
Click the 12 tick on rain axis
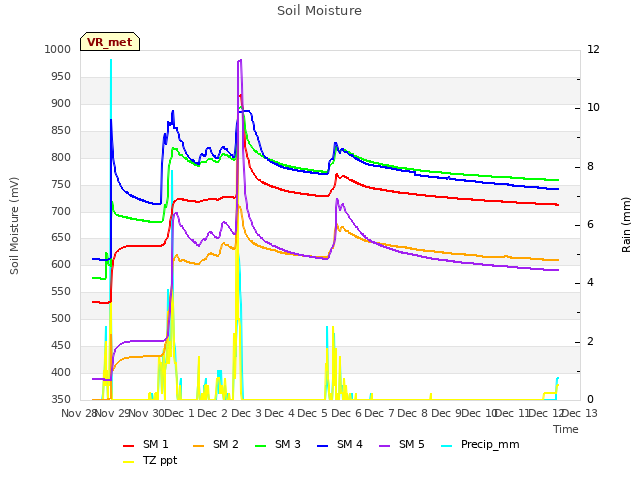[593, 49]
